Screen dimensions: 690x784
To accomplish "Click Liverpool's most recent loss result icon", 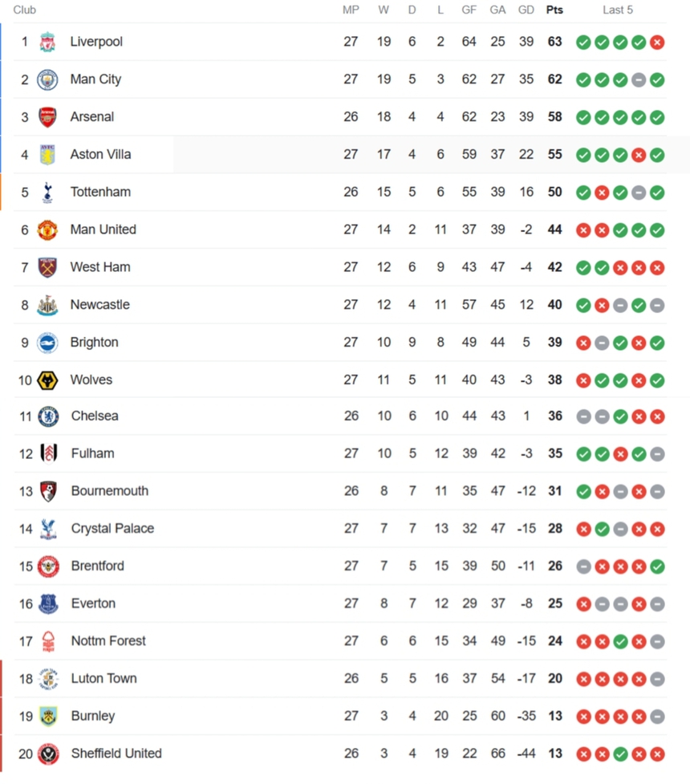I will pyautogui.click(x=657, y=43).
